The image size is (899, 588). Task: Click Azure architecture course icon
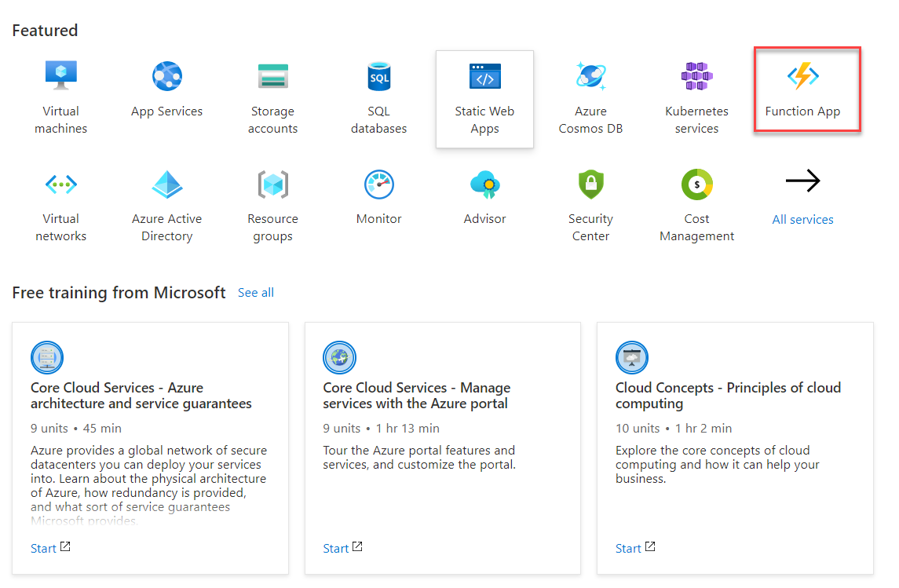coord(47,357)
